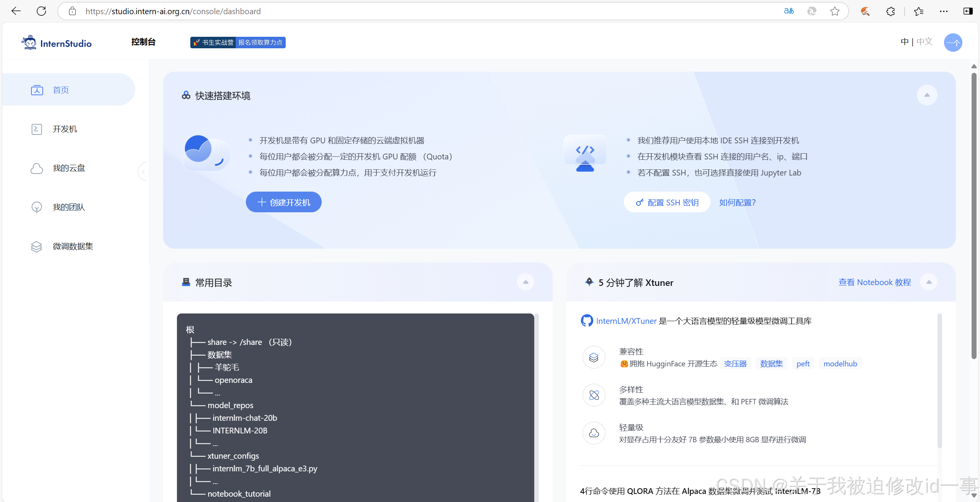Collapse the left sidebar with the arrow handle
Image resolution: width=980 pixels, height=502 pixels.
pos(143,171)
